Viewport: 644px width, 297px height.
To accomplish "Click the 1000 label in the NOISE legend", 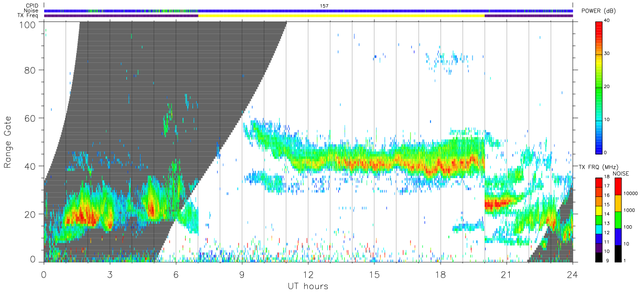I will pyautogui.click(x=629, y=210).
